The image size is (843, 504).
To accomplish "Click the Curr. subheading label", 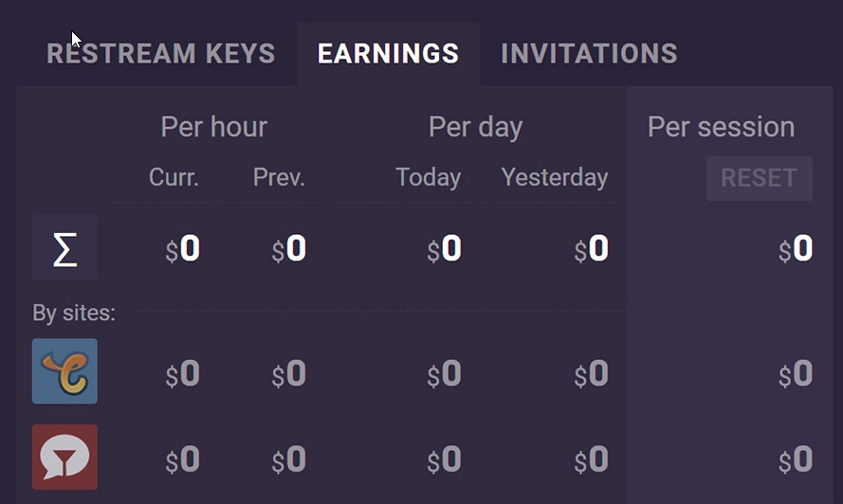I will point(174,177).
